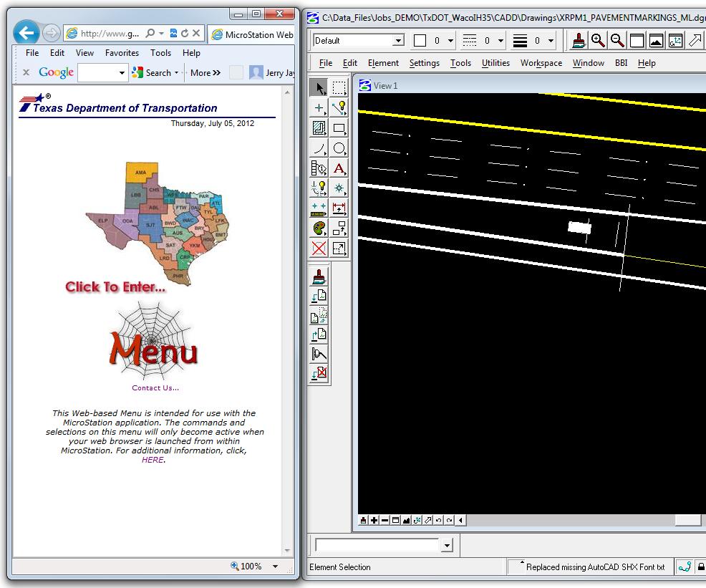
Task: Toggle Compatibility View icon in IE address bar
Action: click(x=173, y=33)
